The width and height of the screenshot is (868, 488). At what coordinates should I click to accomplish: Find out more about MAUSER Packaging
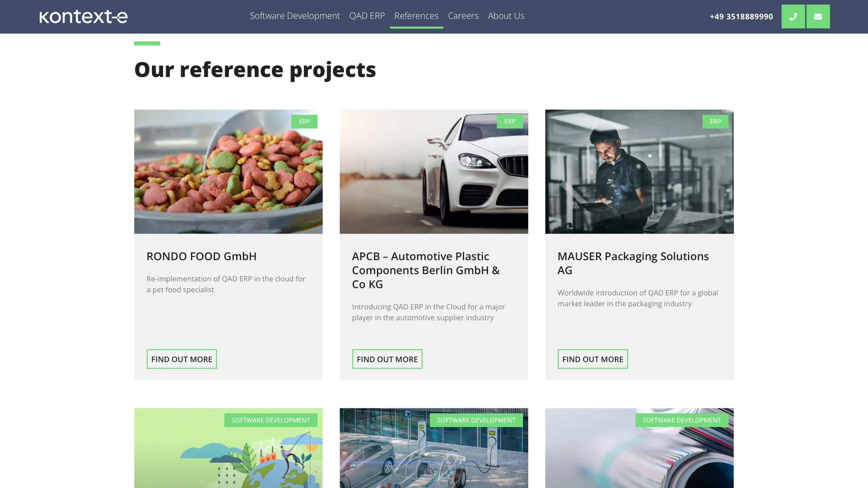(593, 359)
